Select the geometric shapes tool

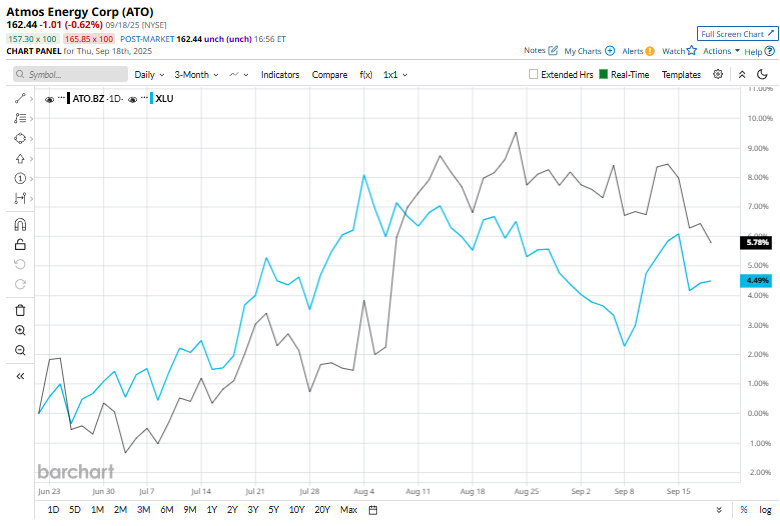tap(20, 138)
